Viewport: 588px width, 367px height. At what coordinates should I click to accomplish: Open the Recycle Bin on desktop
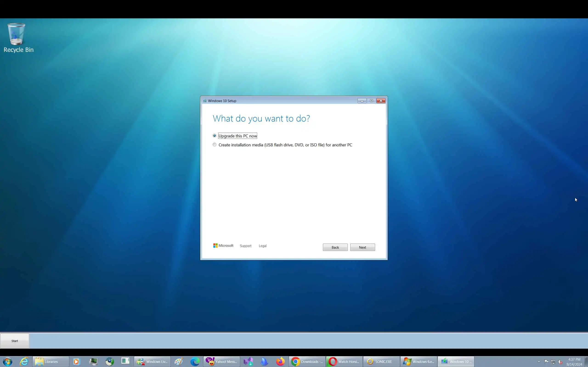[17, 38]
